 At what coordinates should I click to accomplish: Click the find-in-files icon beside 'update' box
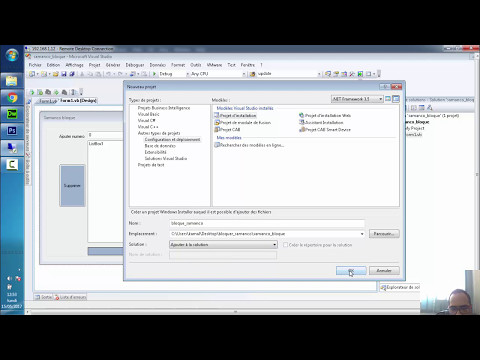[x=252, y=74]
